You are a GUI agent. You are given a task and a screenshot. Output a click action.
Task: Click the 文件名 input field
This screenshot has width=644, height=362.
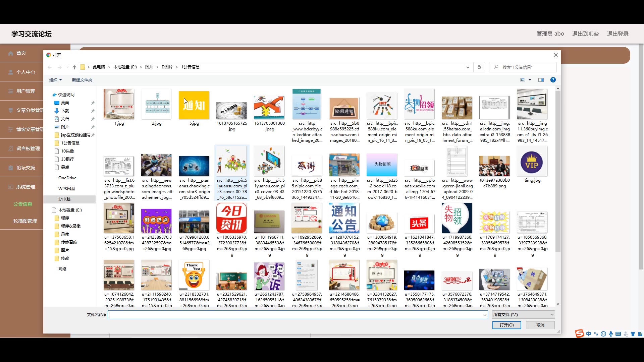(x=295, y=314)
